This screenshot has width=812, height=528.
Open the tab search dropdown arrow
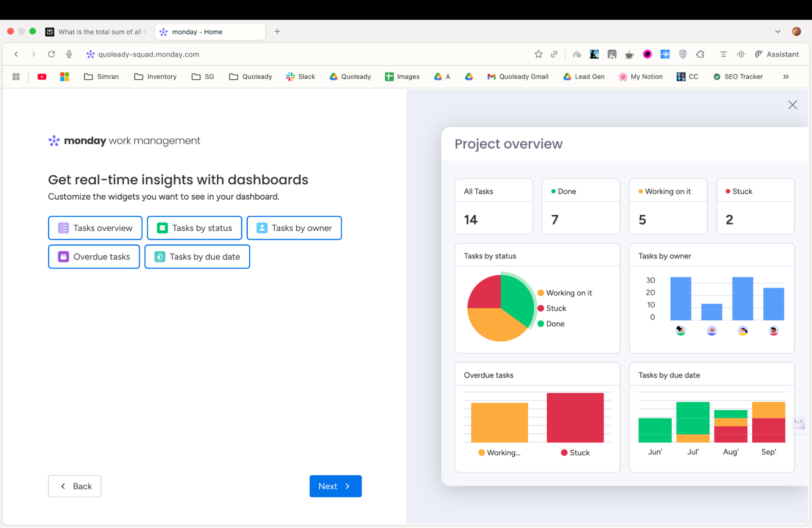click(777, 31)
